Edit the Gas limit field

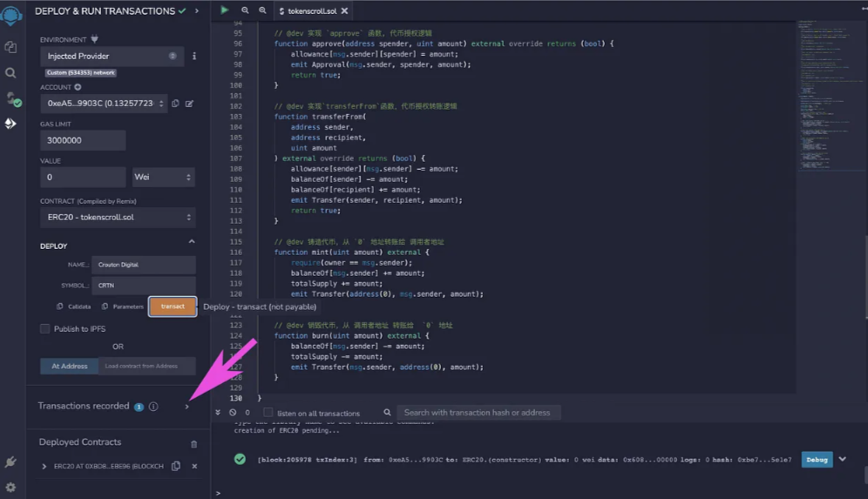tap(83, 140)
